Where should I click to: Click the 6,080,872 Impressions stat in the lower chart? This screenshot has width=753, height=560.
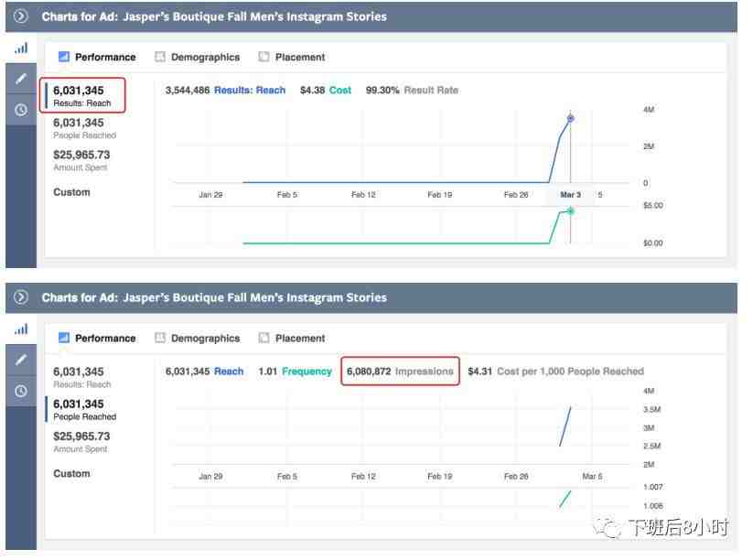coord(400,372)
